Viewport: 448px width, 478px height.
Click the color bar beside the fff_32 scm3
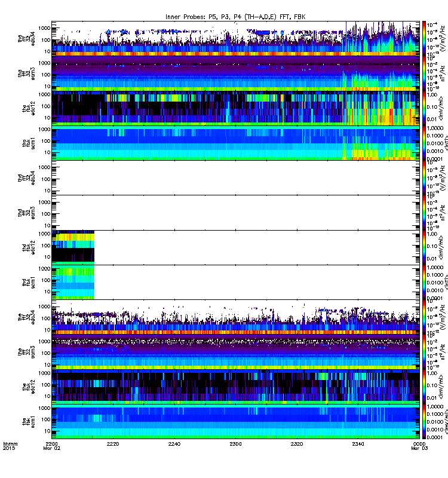tap(424, 352)
